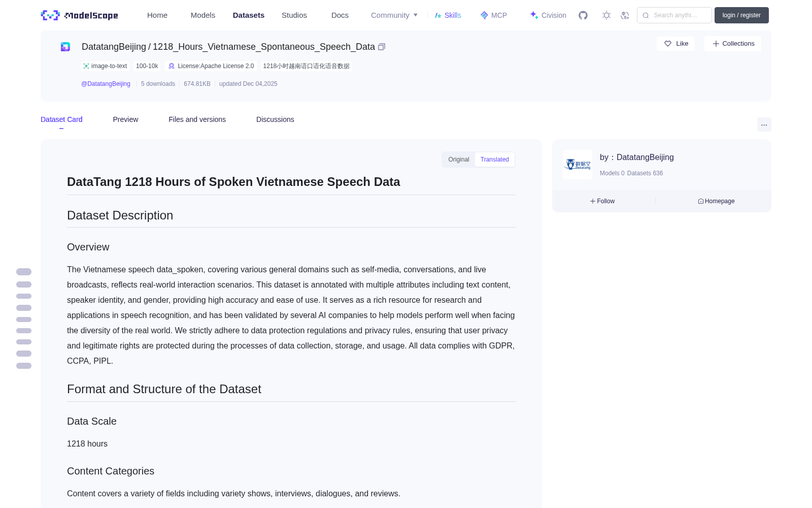
Task: Open the Models section
Action: point(203,15)
